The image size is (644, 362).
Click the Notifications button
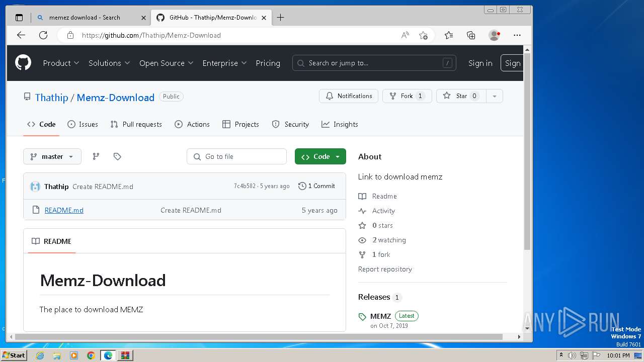point(348,96)
